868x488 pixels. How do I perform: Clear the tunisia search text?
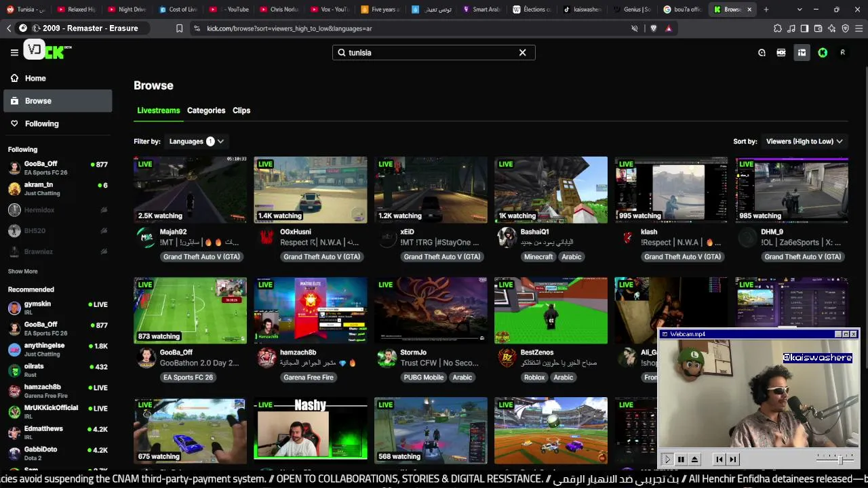522,52
